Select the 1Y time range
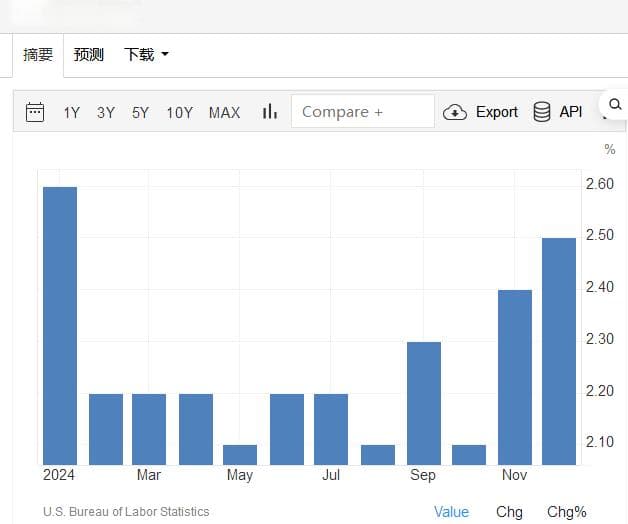This screenshot has width=628, height=524. 72,113
